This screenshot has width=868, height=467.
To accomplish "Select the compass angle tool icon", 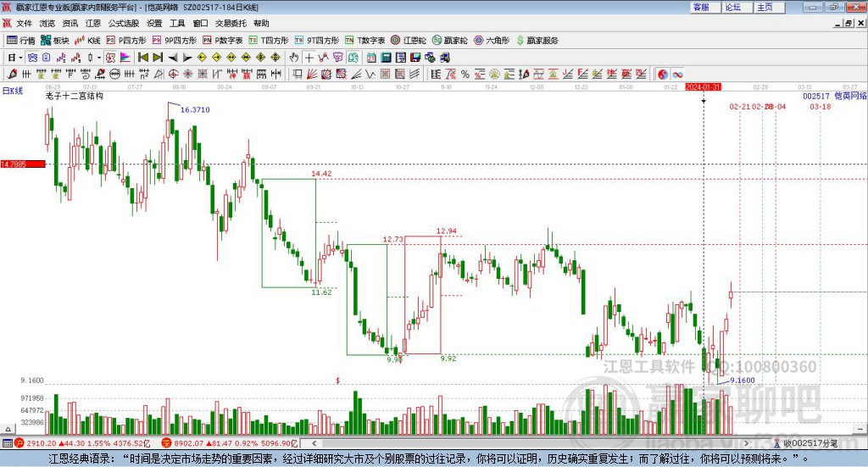I will pos(159,74).
